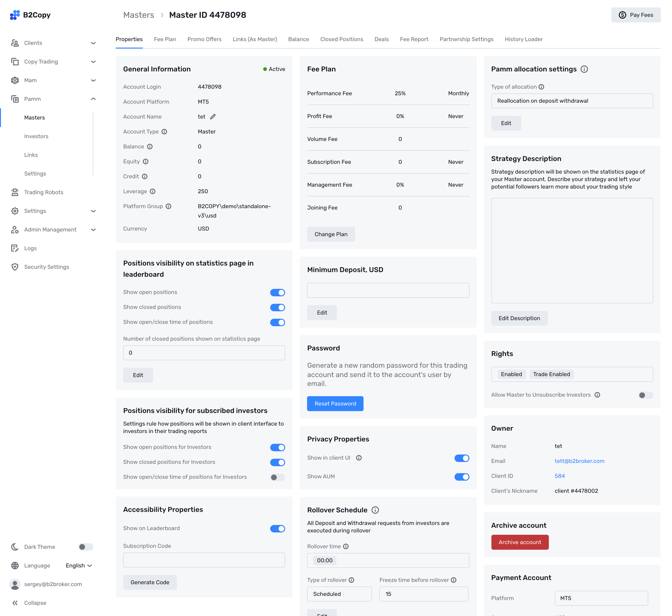
Task: Open the Closed Positions tab
Action: click(342, 39)
